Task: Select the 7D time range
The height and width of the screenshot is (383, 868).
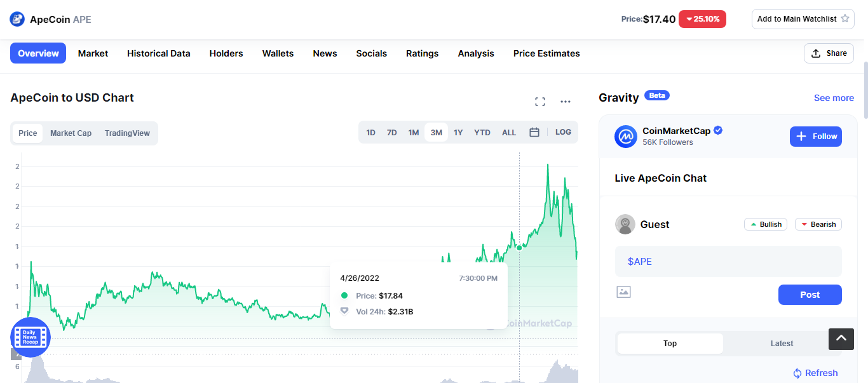Action: [392, 133]
